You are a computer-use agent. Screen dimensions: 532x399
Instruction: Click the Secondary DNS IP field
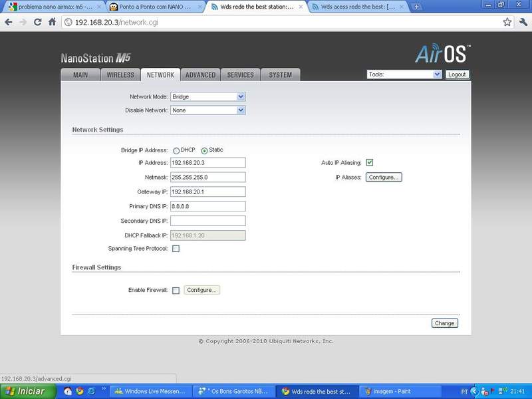(x=208, y=221)
